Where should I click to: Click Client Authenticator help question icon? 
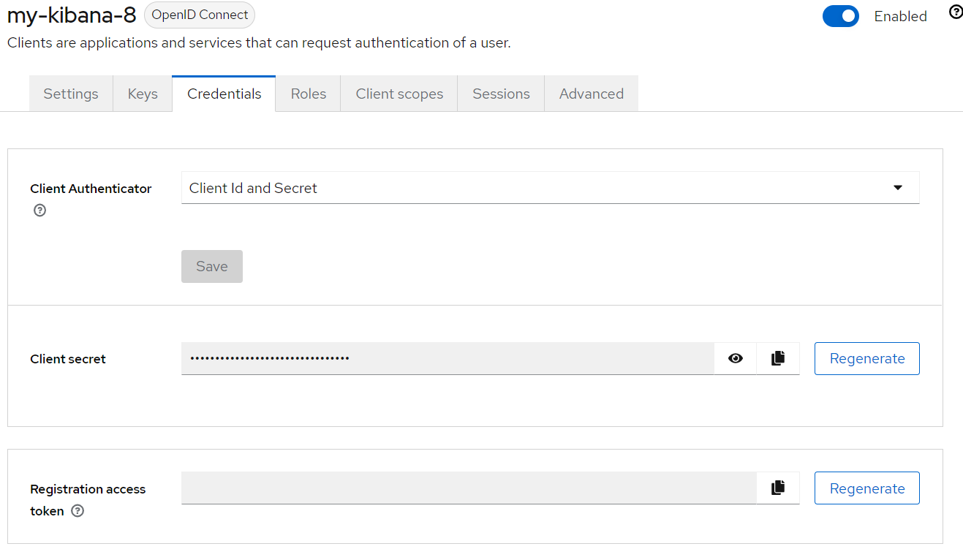click(40, 211)
